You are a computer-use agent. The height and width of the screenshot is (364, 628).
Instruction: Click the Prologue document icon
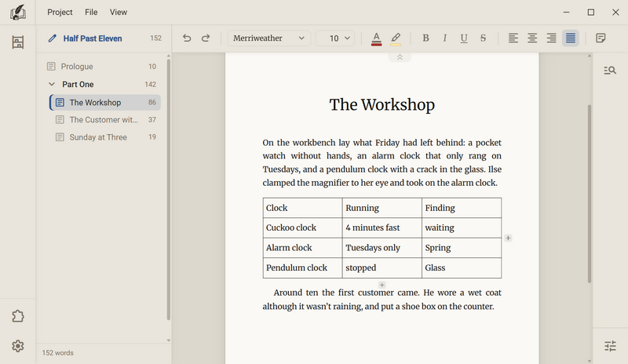(x=51, y=67)
